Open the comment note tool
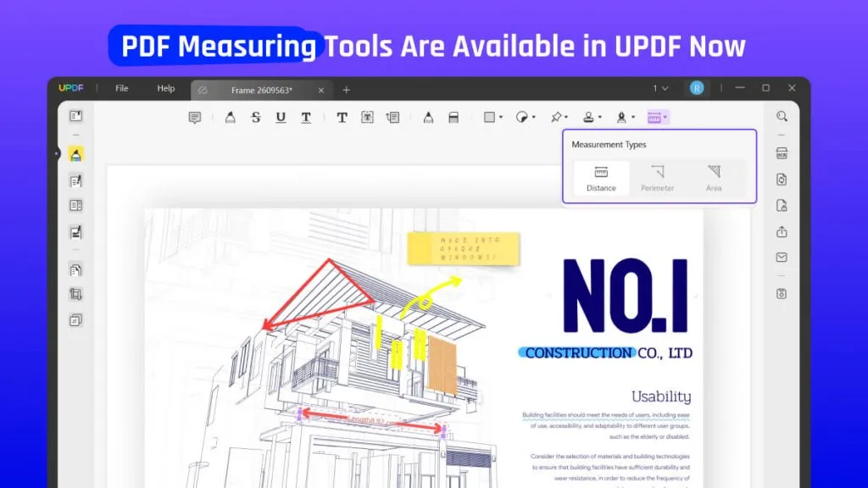Screen dimensions: 868x488 (x=195, y=118)
